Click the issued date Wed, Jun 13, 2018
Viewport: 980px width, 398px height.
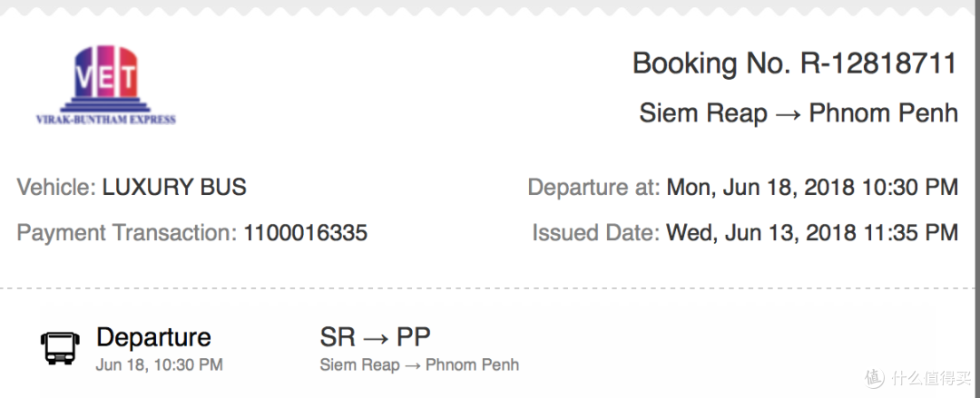812,233
